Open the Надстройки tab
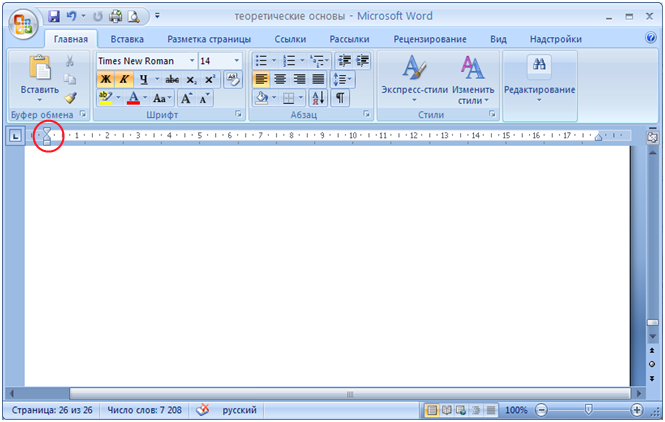This screenshot has height=422, width=665. click(556, 39)
